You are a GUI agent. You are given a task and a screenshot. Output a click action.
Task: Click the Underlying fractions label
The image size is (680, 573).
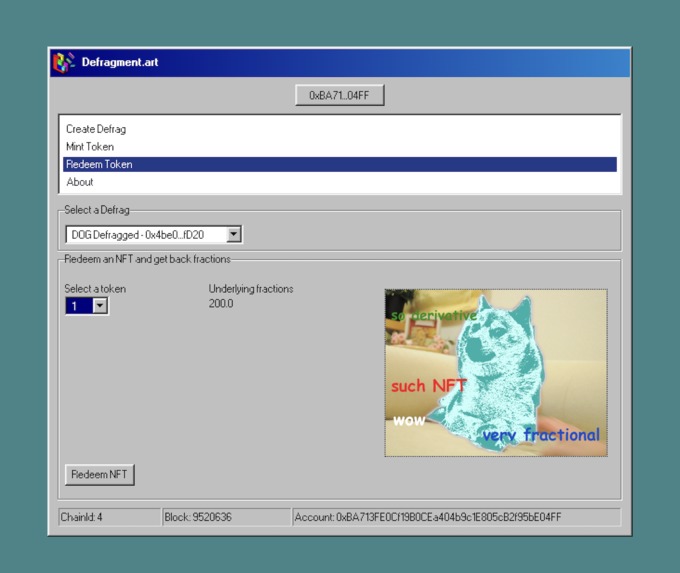pyautogui.click(x=251, y=289)
